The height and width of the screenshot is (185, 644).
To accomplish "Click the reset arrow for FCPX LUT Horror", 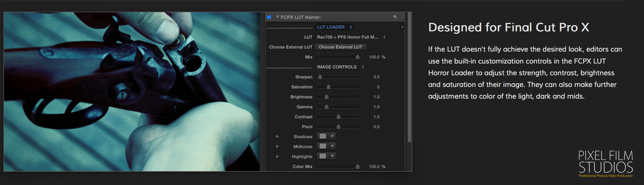I will (x=395, y=17).
